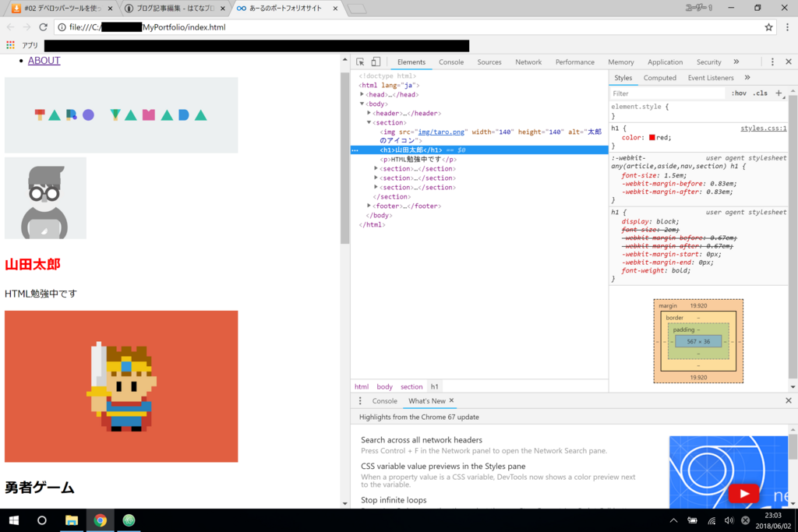The width and height of the screenshot is (798, 532).
Task: Click the hero game pixel art image
Action: [121, 386]
